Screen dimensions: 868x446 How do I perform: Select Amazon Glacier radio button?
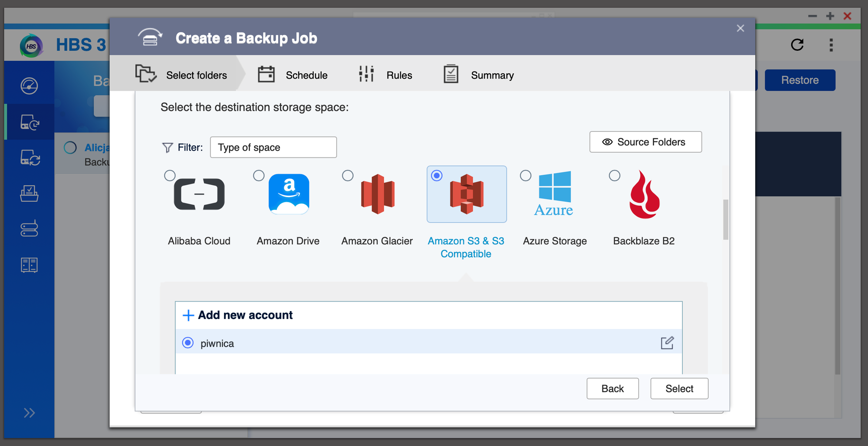(348, 175)
